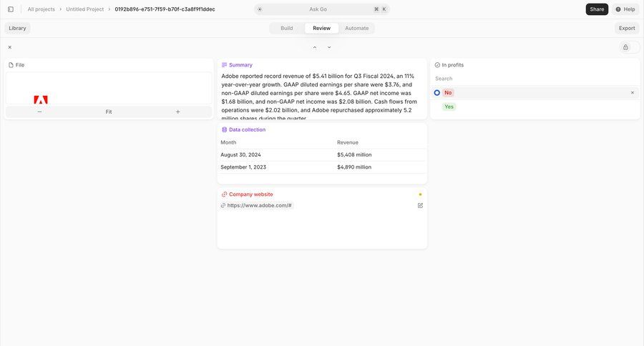Remove the No selection with X
The image size is (644, 346).
tap(633, 93)
